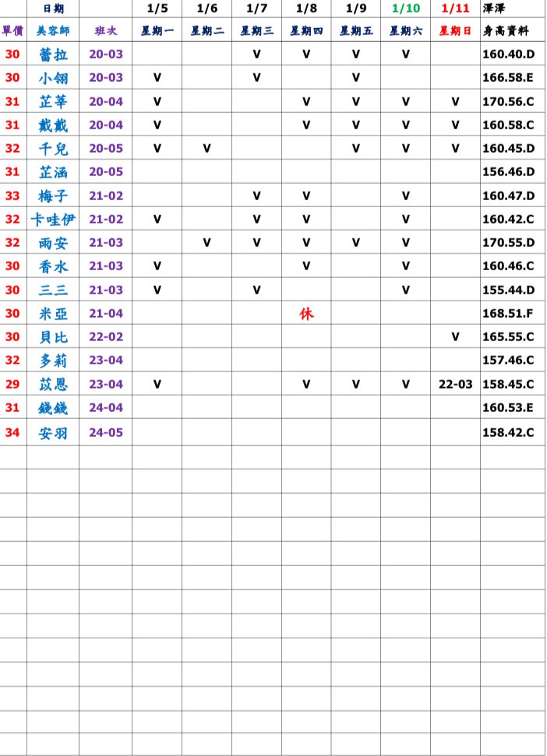The width and height of the screenshot is (547, 756).
Task: Select the 班次 column header
Action: [106, 31]
